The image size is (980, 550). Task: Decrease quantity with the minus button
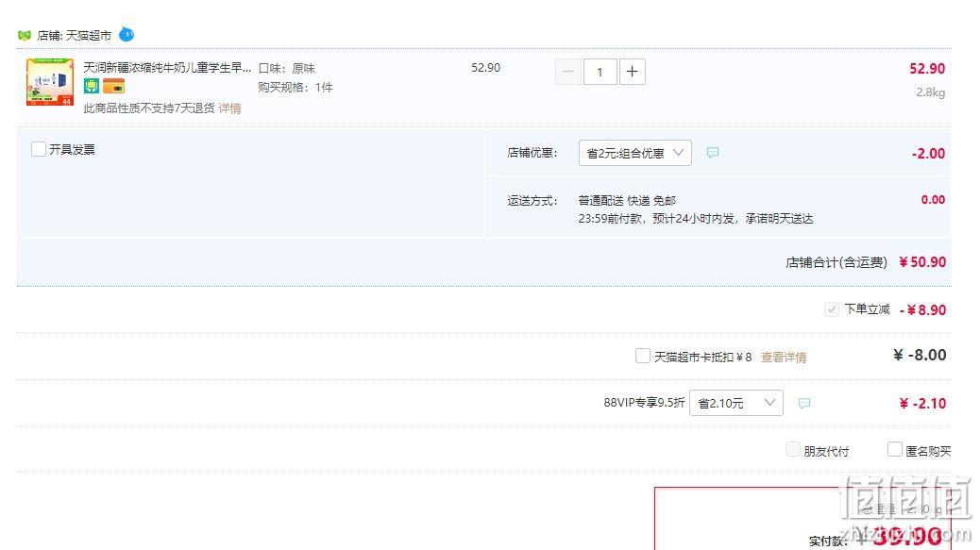(x=568, y=72)
